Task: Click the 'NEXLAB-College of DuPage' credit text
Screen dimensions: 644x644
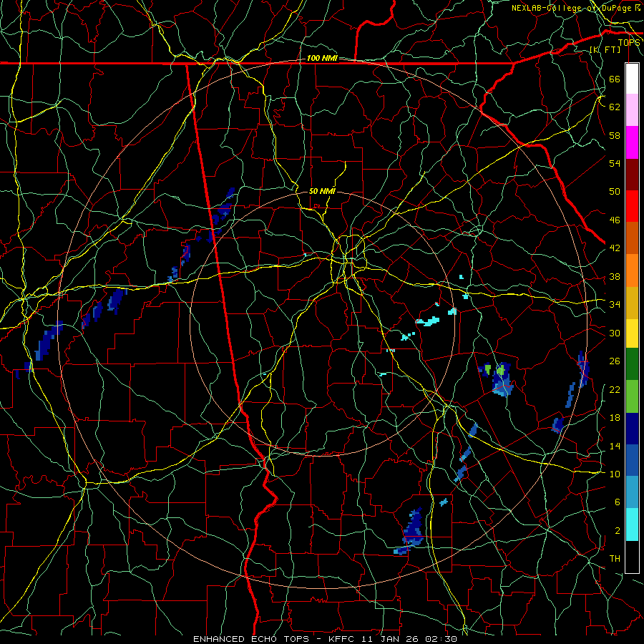Action: coord(571,8)
